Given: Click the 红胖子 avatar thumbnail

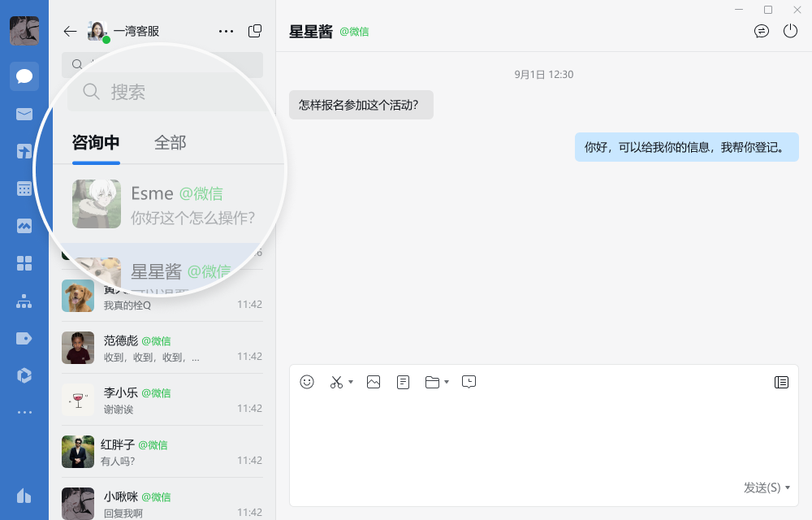Looking at the screenshot, I should pos(78,452).
